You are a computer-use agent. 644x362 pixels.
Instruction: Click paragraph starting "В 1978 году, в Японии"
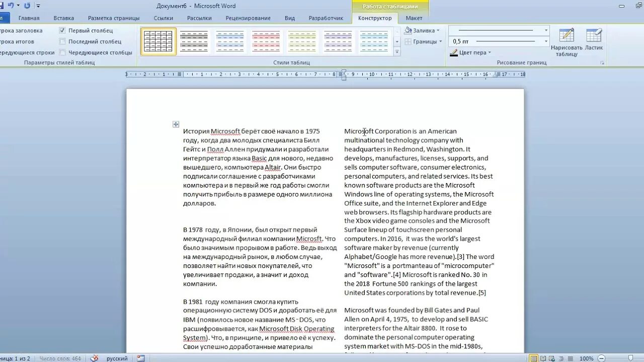(260, 256)
